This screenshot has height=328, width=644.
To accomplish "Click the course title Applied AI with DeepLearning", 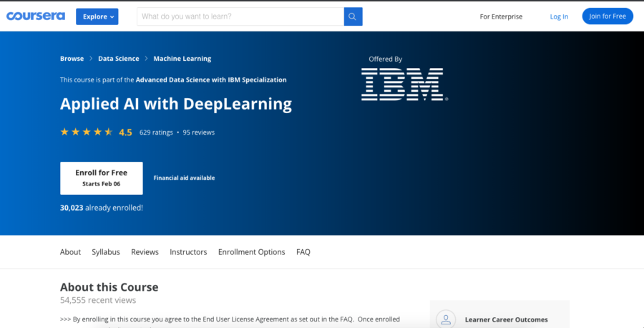I will (176, 104).
